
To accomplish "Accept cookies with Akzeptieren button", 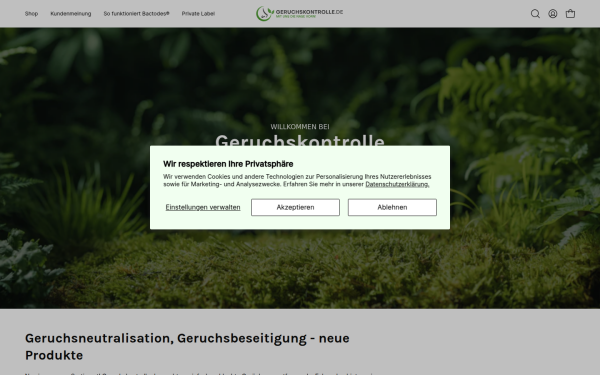I will point(295,207).
